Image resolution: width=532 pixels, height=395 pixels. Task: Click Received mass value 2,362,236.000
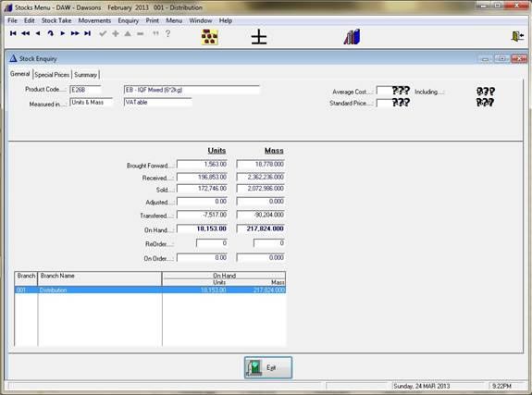261,177
